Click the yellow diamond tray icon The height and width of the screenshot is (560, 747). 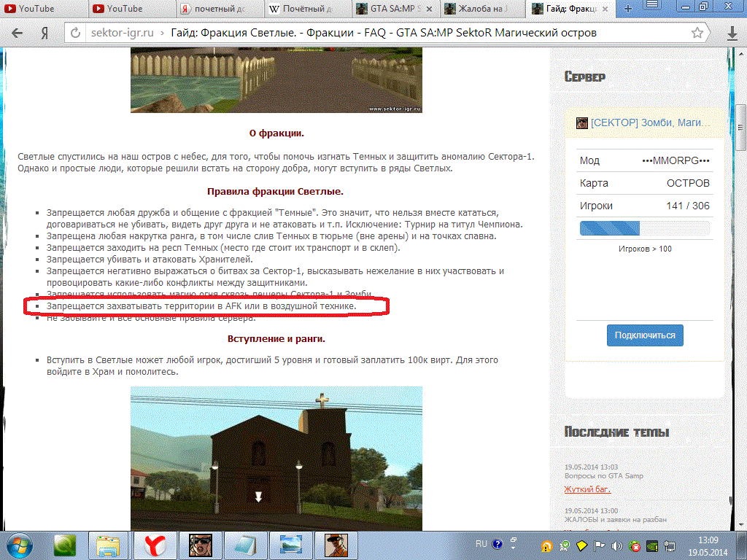[581, 545]
